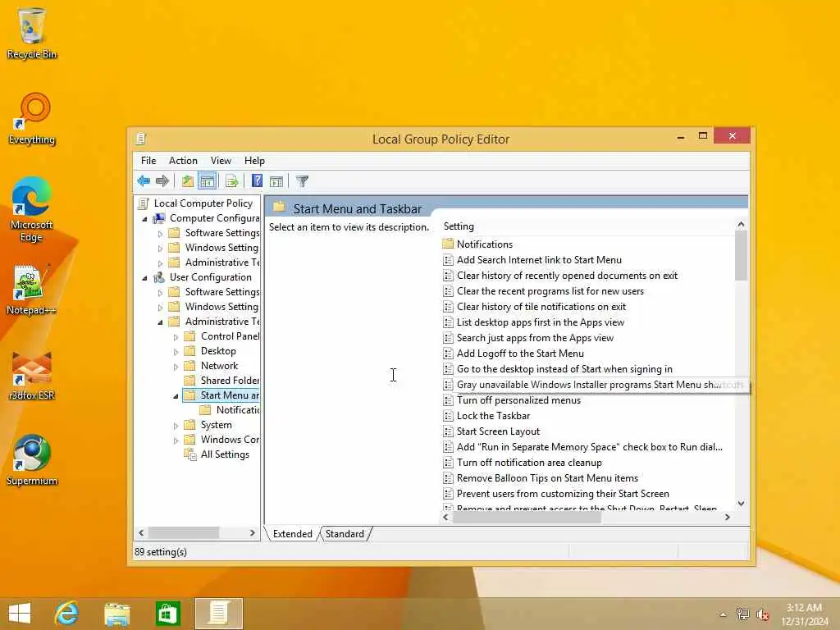Click the settings list vertical scrollbar thumb

click(x=741, y=256)
